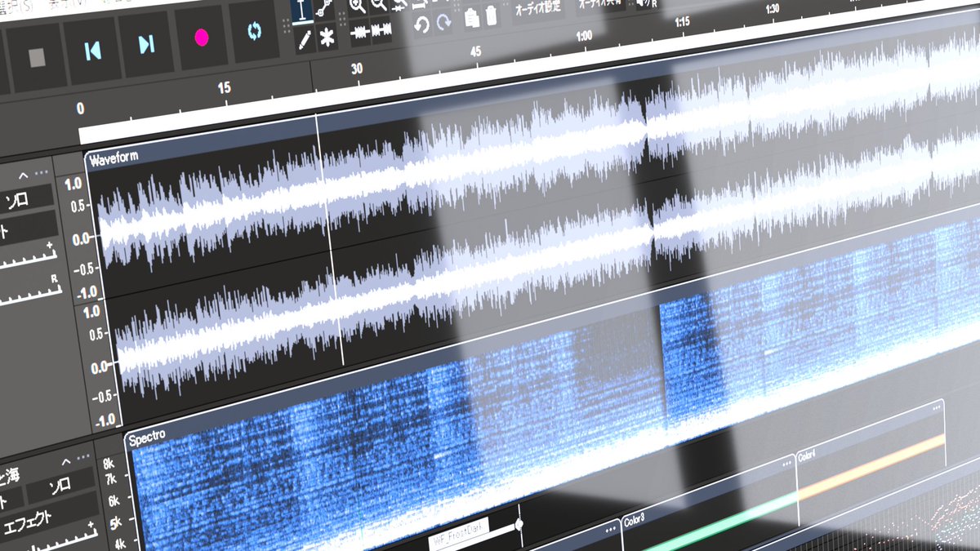Select the WF_FrostDark label
980x551 pixels.
click(x=457, y=533)
